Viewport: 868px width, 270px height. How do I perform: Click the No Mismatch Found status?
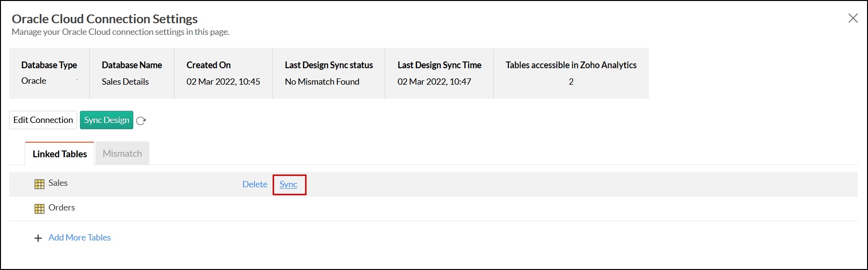(x=322, y=82)
